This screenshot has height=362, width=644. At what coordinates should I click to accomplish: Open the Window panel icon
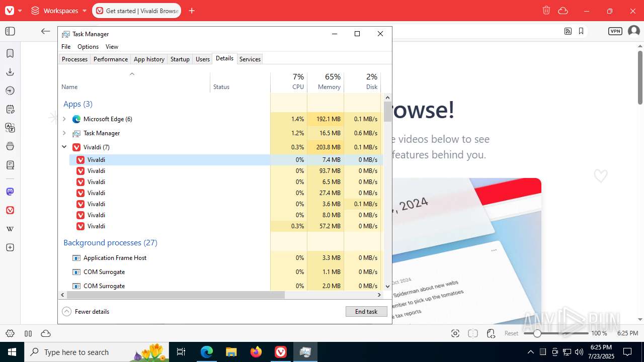(10, 146)
